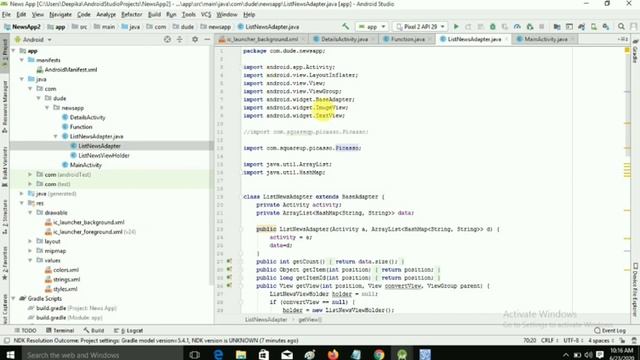Click the CRLF line separator selector
Image resolution: width=640 pixels, height=360 pixels.
(x=549, y=340)
